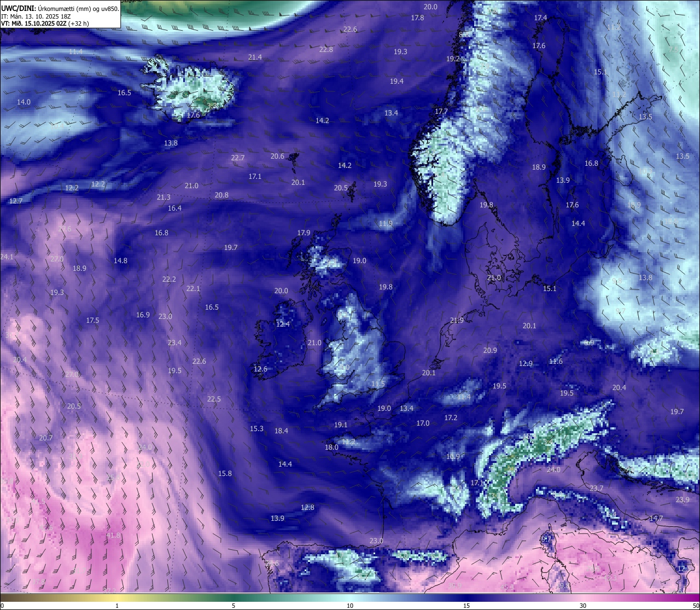Click the 22.7 value label on the map
Viewport: 700px width, 610px height.
(238, 158)
